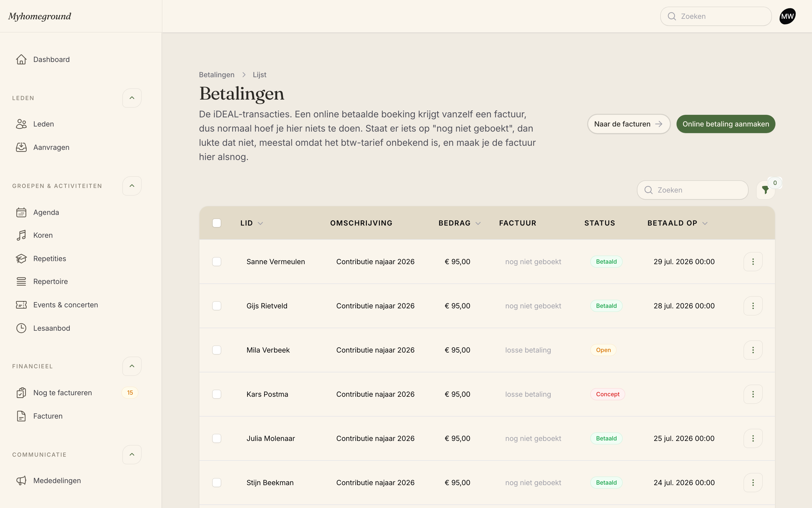
Task: Click "losse betaling" in Mila Verbeek row
Action: (x=528, y=350)
